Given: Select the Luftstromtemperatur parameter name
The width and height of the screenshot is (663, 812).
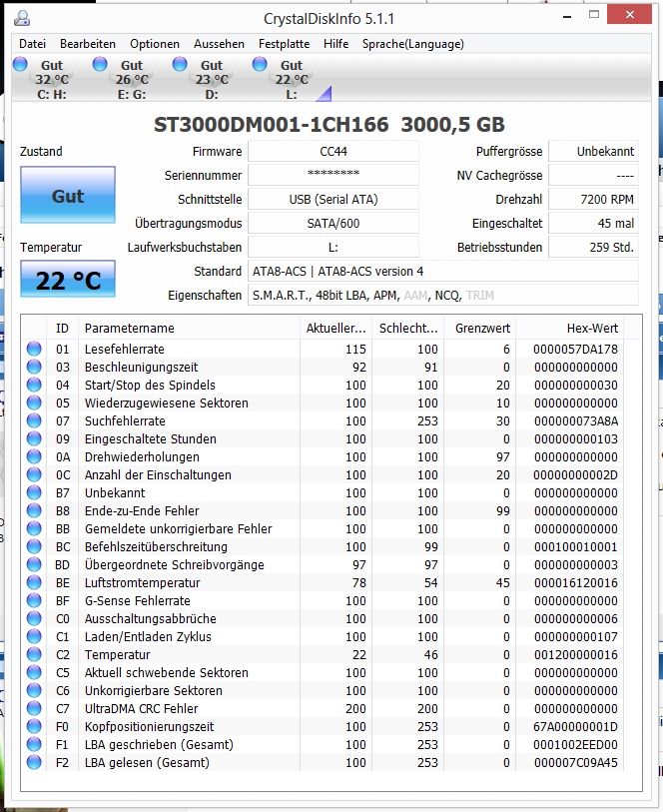Looking at the screenshot, I should (x=143, y=582).
